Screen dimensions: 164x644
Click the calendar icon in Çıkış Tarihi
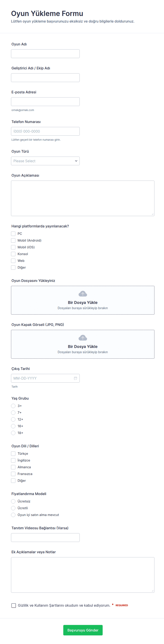75,378
